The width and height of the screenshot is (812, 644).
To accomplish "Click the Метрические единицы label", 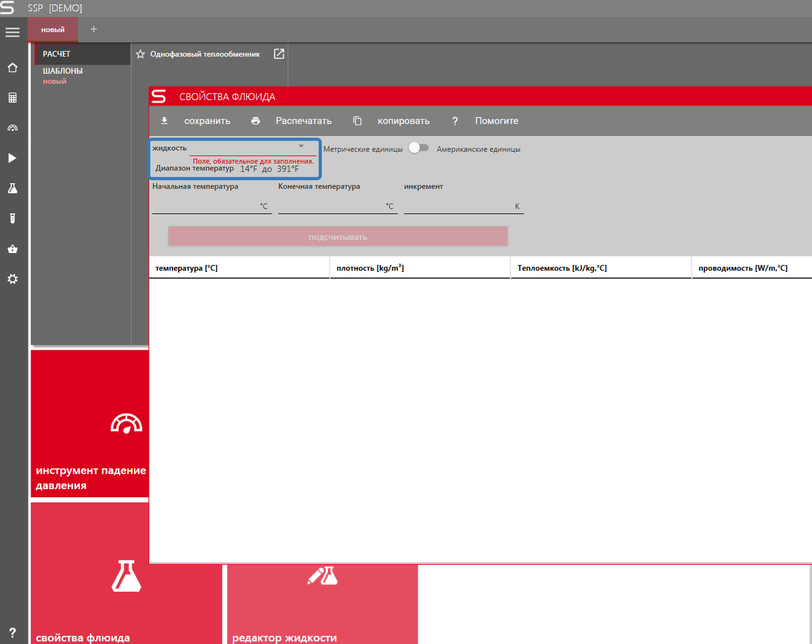I will click(363, 149).
